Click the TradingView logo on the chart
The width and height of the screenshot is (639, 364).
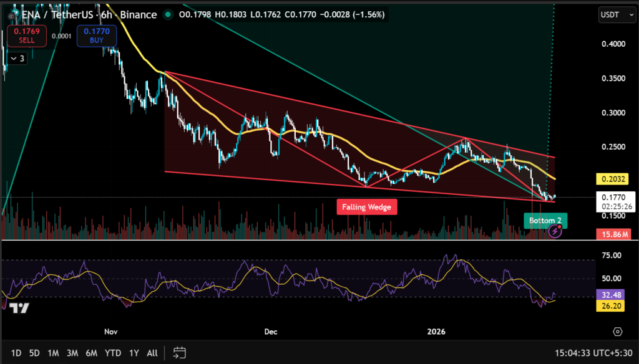pyautogui.click(x=19, y=308)
